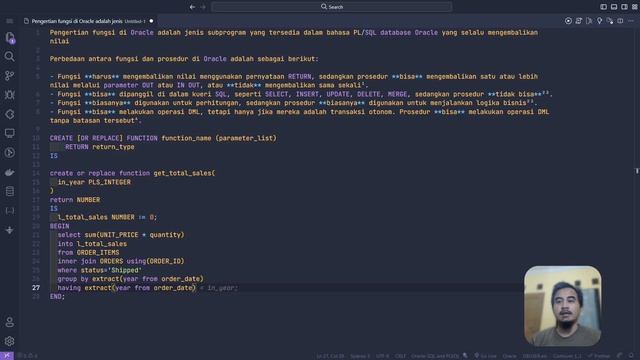640x360 pixels.
Task: Click the remote window indicator in status bar
Action: (x=7, y=356)
